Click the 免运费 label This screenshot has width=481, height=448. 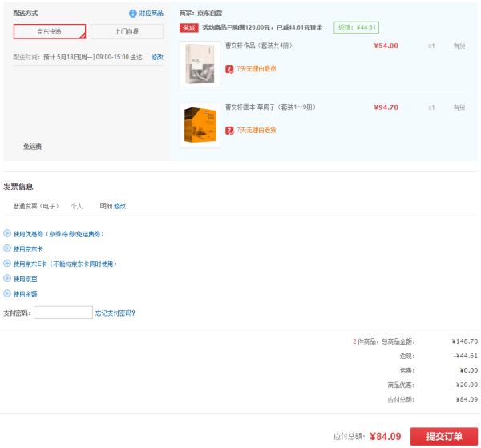(x=33, y=147)
